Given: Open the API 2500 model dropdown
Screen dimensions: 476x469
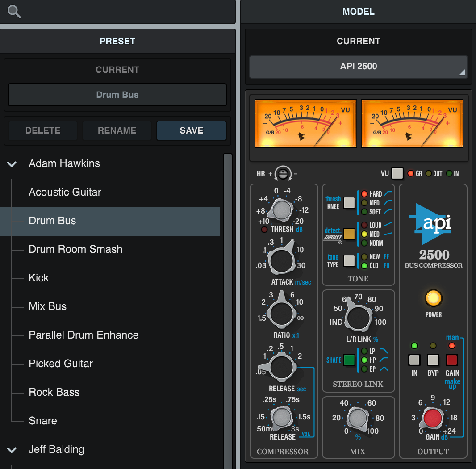Looking at the screenshot, I should coord(358,67).
